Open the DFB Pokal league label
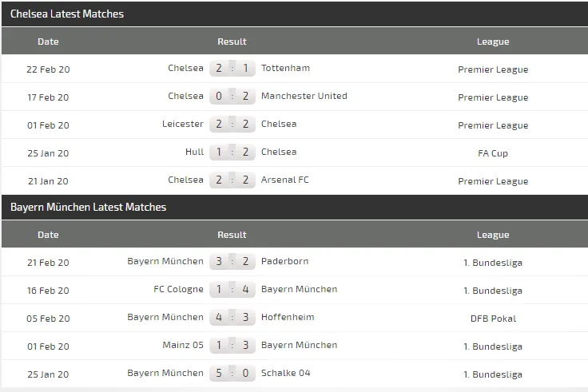 click(493, 319)
